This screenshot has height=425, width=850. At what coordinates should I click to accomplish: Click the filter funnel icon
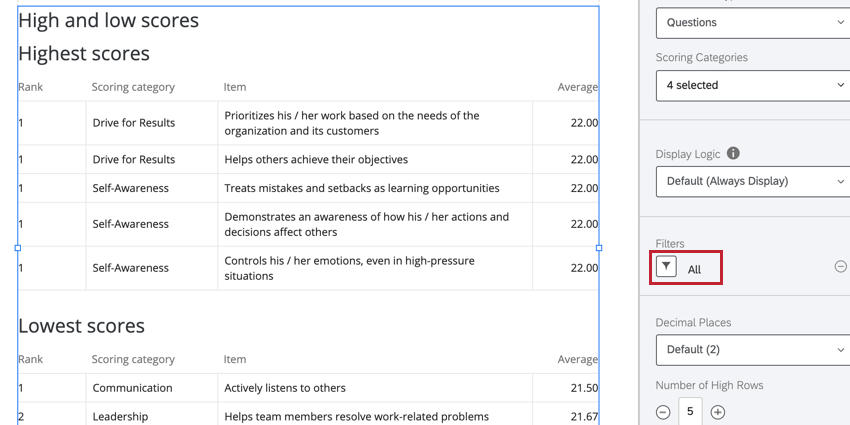pos(667,267)
